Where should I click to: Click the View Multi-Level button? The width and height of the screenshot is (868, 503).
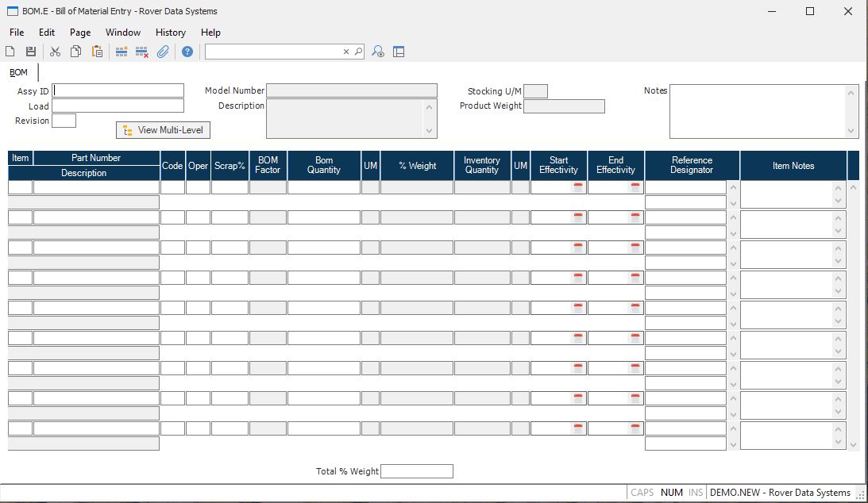tap(164, 130)
